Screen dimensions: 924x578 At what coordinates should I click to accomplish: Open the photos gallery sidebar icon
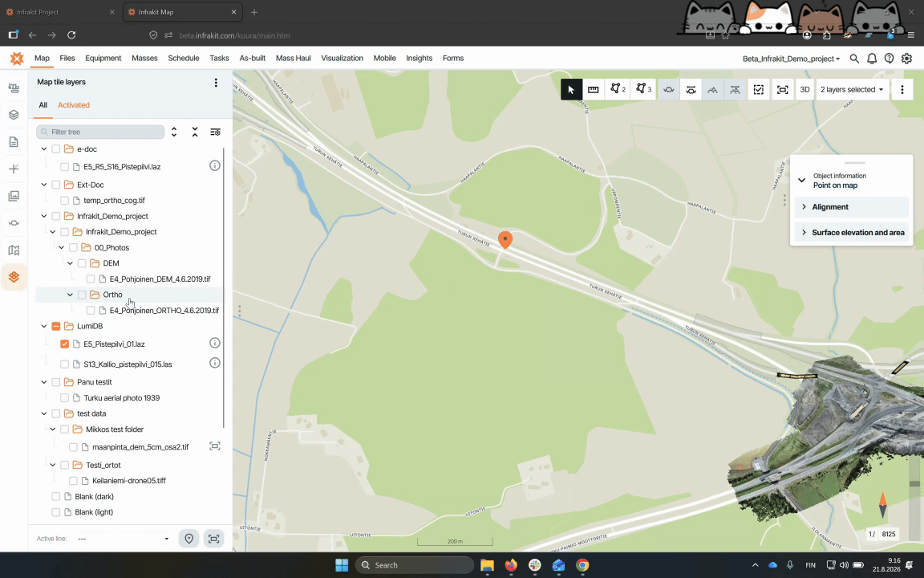(x=14, y=196)
